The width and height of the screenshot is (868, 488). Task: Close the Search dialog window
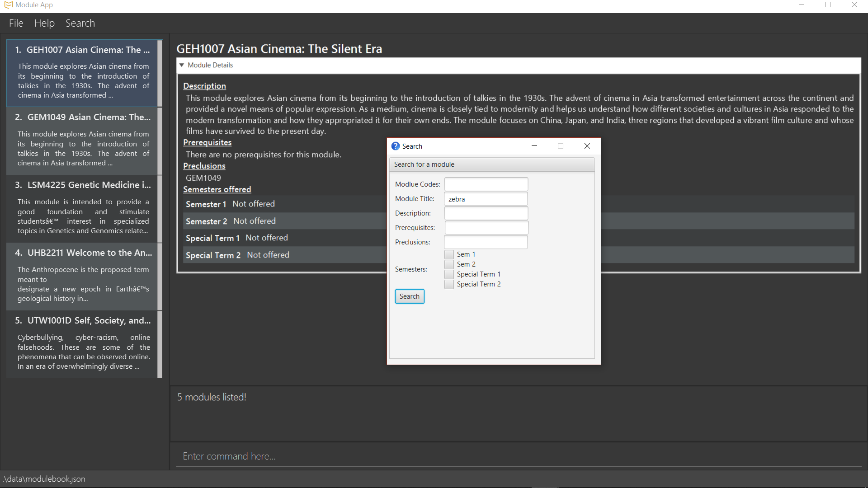click(x=587, y=146)
